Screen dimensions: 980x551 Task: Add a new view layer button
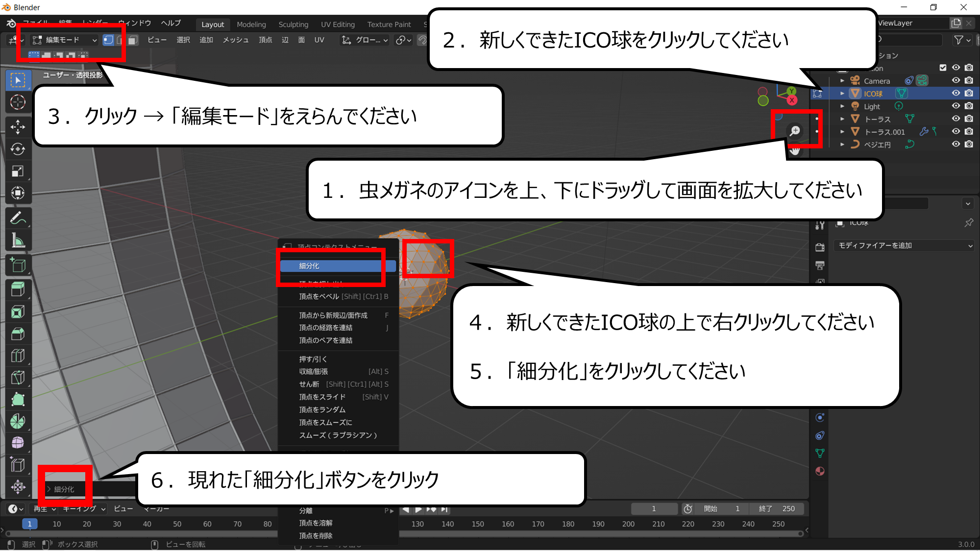click(x=955, y=23)
